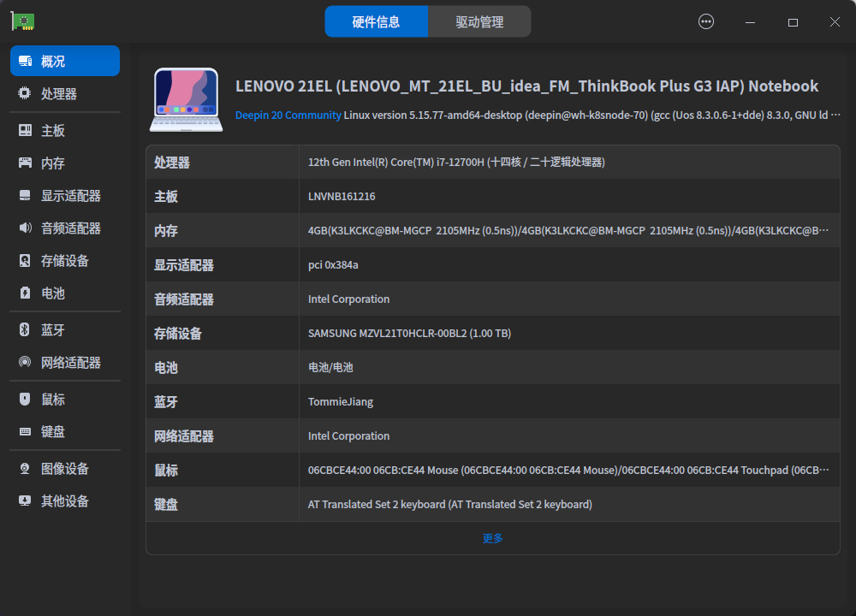This screenshot has width=856, height=616.
Task: Click the 键盘 label in the table
Action: click(x=166, y=505)
